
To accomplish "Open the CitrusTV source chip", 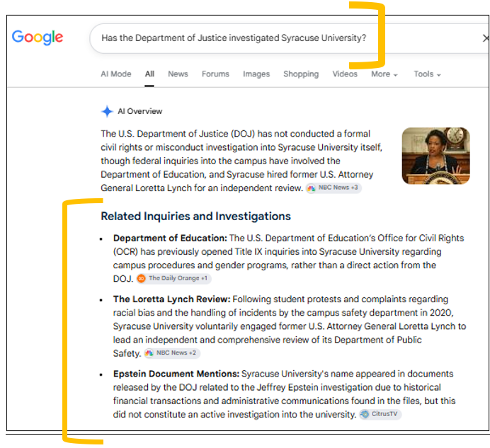I will (380, 414).
